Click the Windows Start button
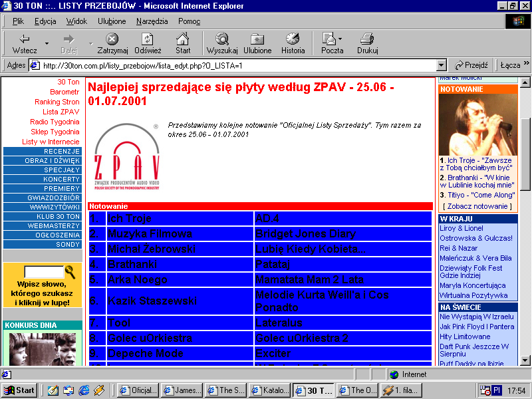The width and height of the screenshot is (532, 399). coord(19,390)
